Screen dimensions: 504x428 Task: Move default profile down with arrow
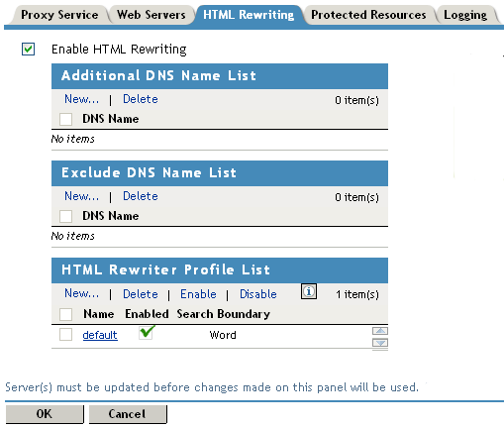380,343
